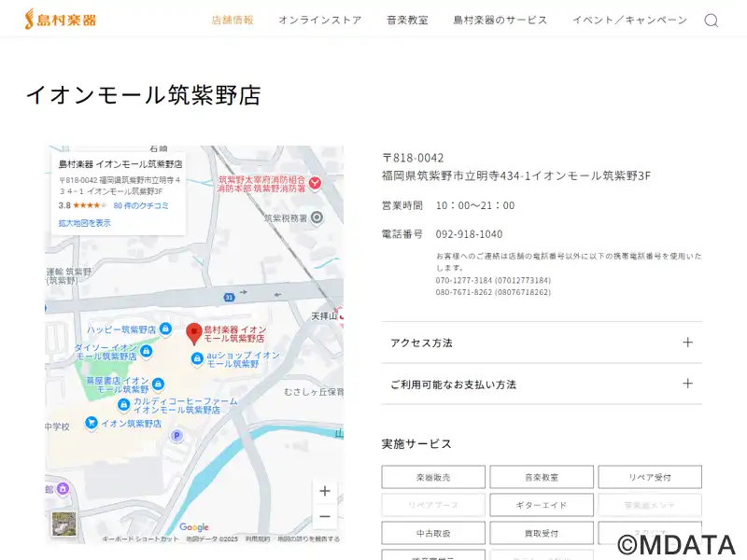Image resolution: width=747 pixels, height=560 pixels.
Task: Go to オンラインストア in the navigation
Action: pyautogui.click(x=320, y=20)
